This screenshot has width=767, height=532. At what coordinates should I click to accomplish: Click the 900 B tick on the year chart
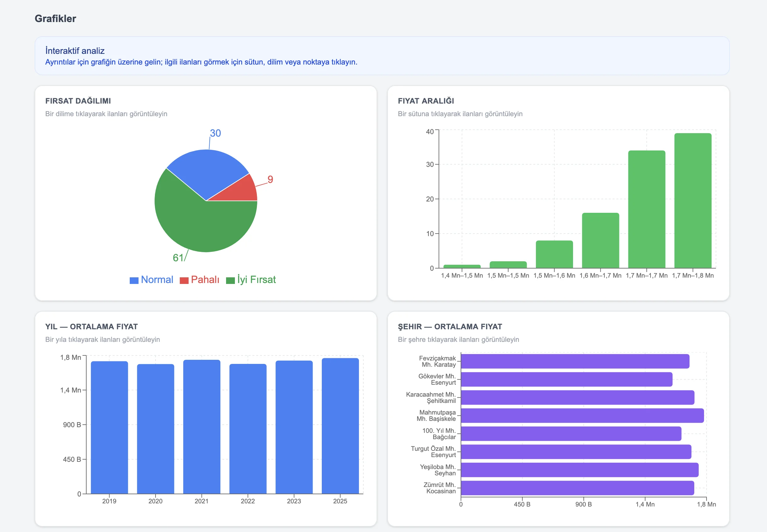tap(72, 425)
